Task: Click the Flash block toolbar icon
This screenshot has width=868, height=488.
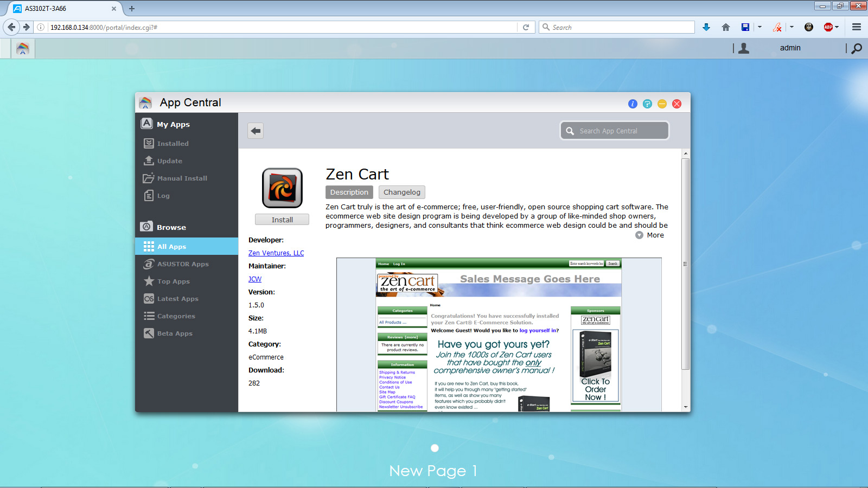Action: [777, 27]
